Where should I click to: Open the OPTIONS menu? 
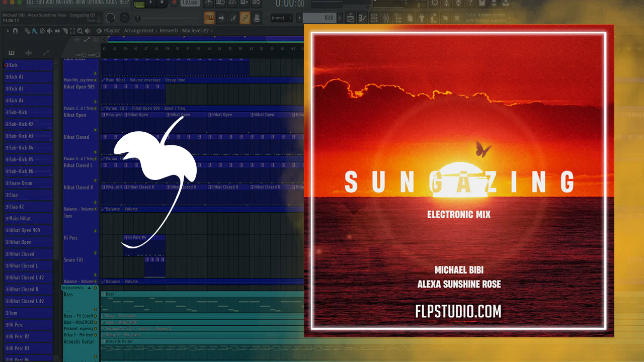coord(96,2)
